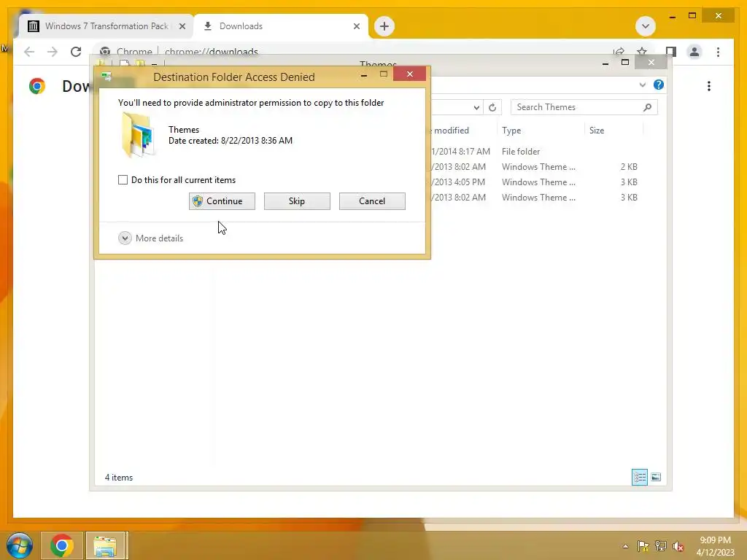Click Chrome logo on Downloads page
This screenshot has height=560, width=747.
(x=37, y=86)
